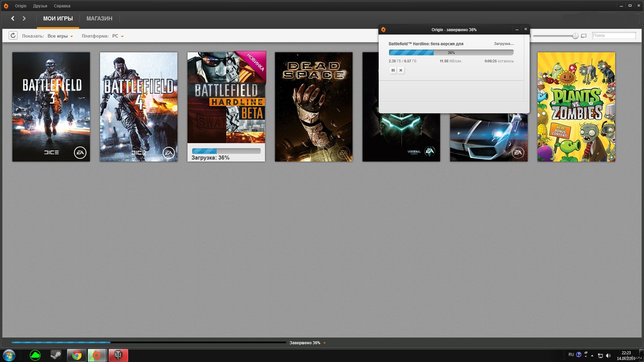Pause the Battlefield Hardline download
This screenshot has height=362, width=644.
pyautogui.click(x=393, y=70)
